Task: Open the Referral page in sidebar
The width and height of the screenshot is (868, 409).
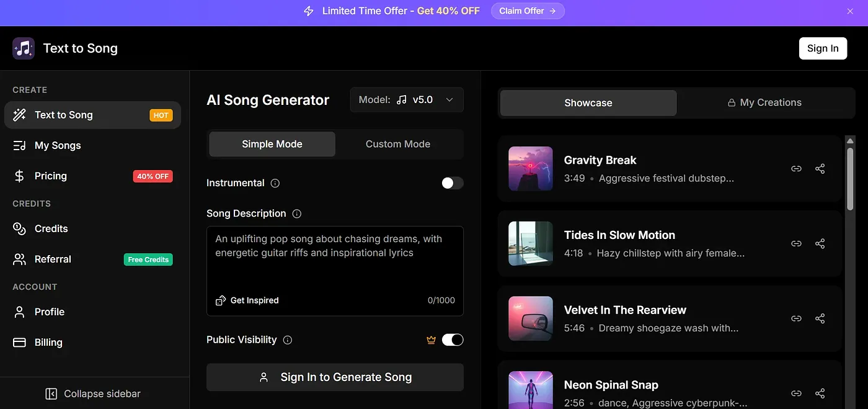Action: [92, 259]
